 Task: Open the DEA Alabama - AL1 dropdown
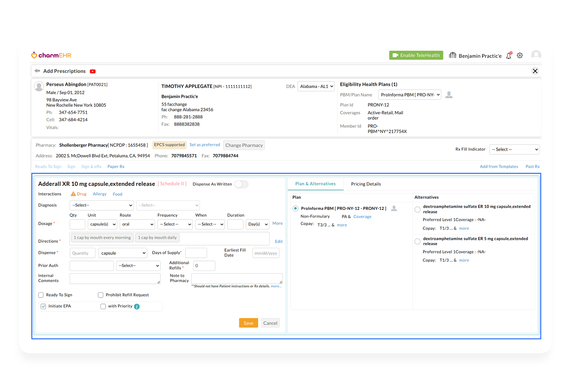[316, 86]
